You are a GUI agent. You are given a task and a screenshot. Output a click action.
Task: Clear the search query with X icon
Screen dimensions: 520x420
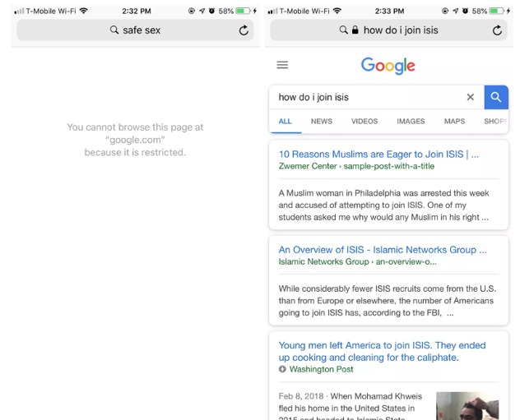pos(470,97)
